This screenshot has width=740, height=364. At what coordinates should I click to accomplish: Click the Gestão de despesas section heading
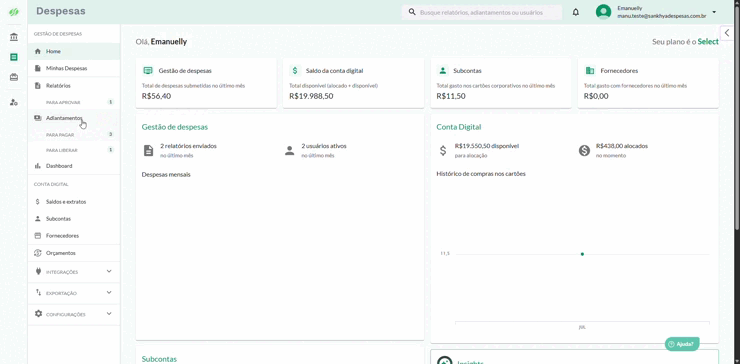(175, 127)
